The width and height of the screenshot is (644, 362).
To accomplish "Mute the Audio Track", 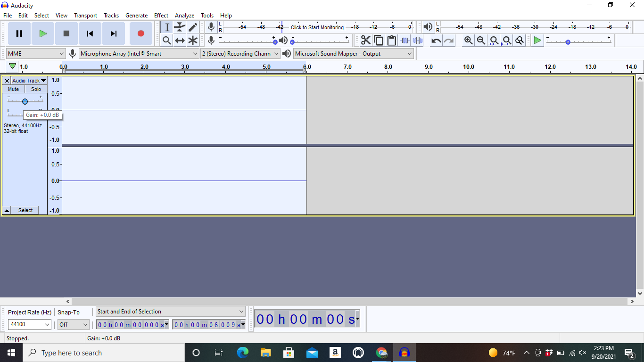I will click(x=13, y=89).
